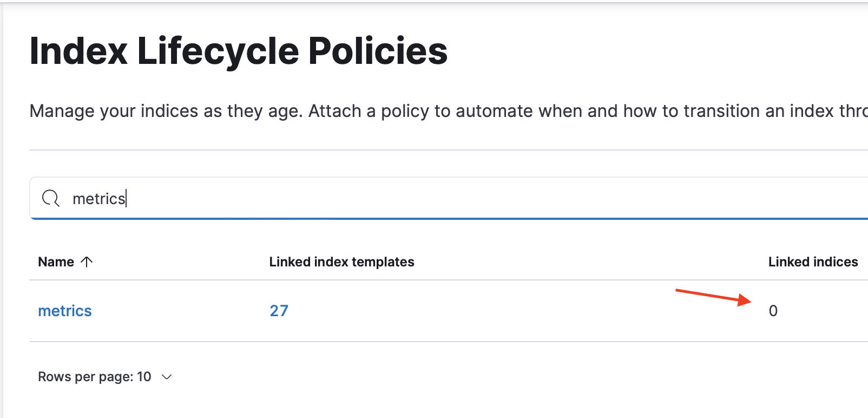
Task: Open the Rows per page: 10 dropdown
Action: 95,377
